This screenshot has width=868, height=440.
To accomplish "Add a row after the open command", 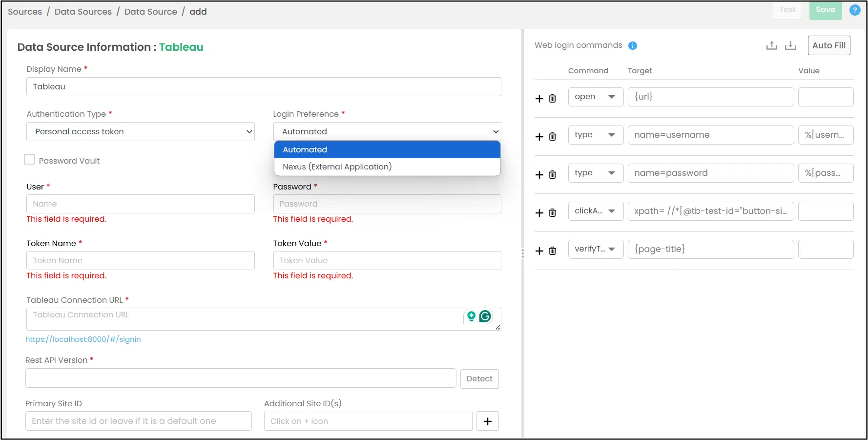I will 539,99.
